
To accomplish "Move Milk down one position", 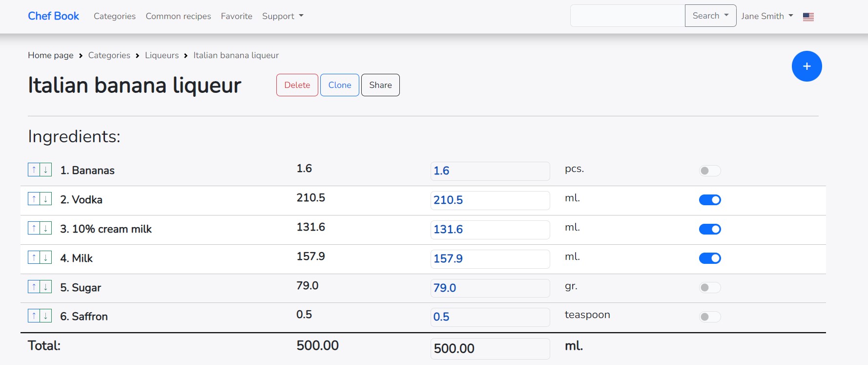I will tap(46, 258).
